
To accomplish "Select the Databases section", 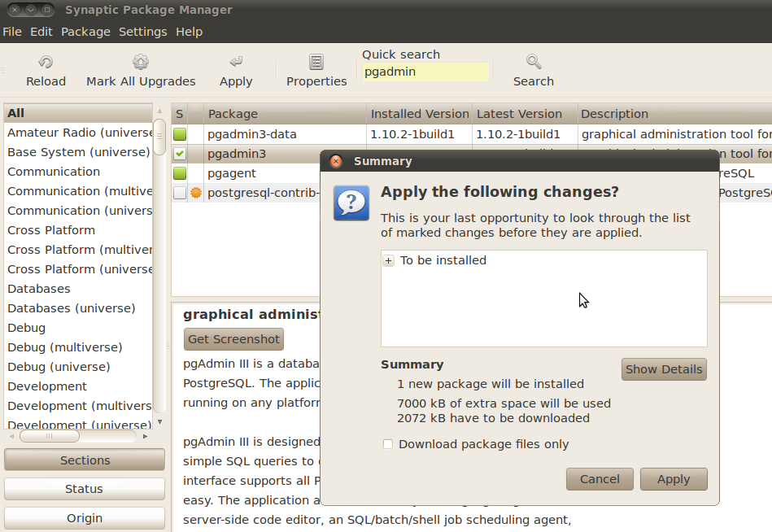I will [x=78, y=289].
